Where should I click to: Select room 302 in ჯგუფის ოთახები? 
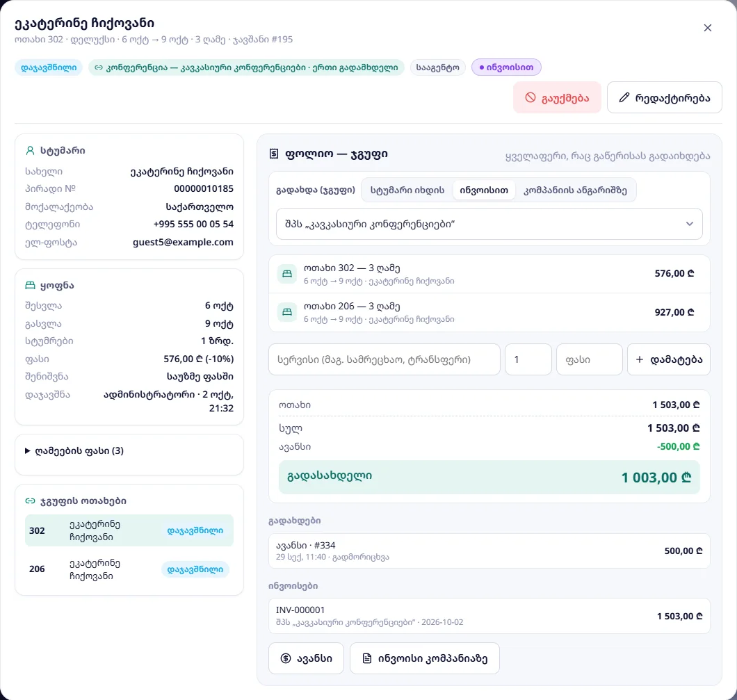click(129, 530)
